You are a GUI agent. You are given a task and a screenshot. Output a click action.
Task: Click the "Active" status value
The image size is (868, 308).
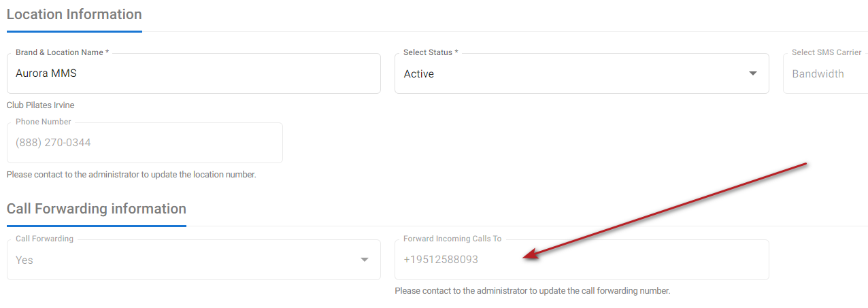419,74
